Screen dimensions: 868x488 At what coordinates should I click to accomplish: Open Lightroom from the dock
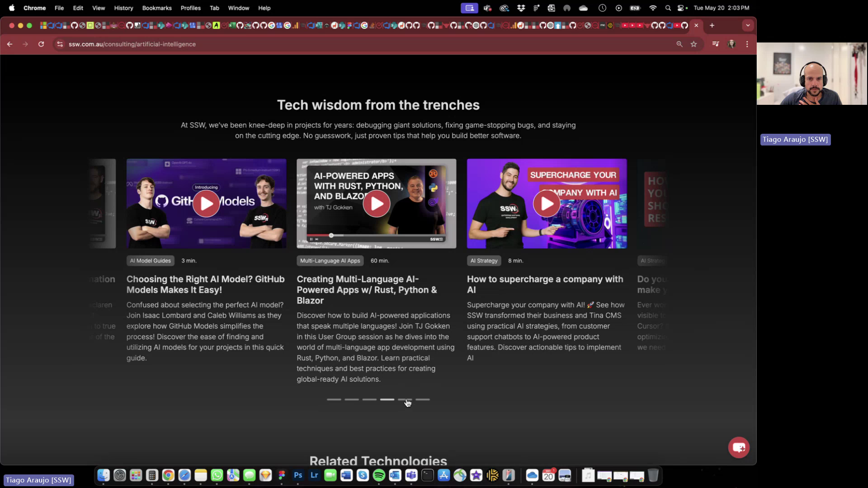pyautogui.click(x=314, y=475)
